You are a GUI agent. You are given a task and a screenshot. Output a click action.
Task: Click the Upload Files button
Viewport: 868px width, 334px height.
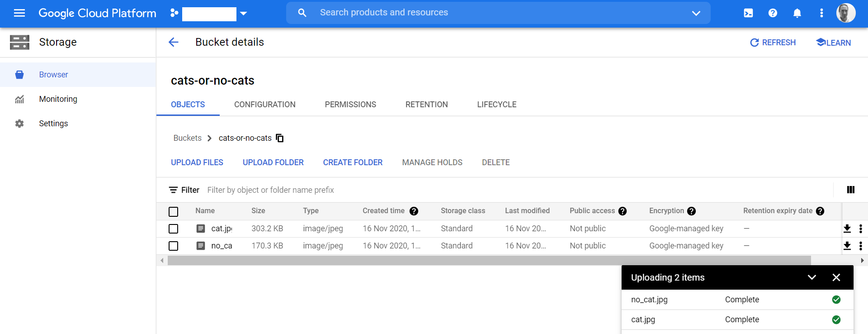coord(197,162)
